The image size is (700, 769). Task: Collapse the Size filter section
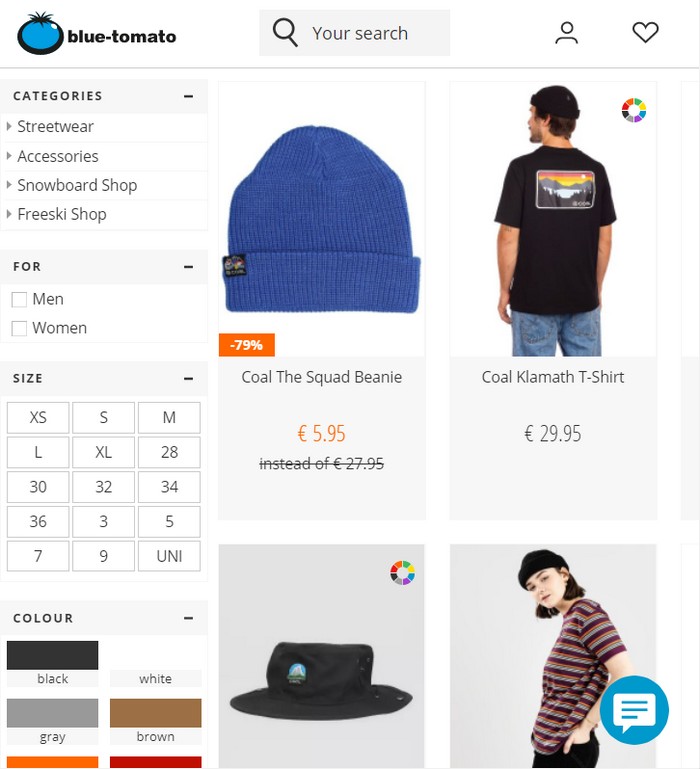188,379
